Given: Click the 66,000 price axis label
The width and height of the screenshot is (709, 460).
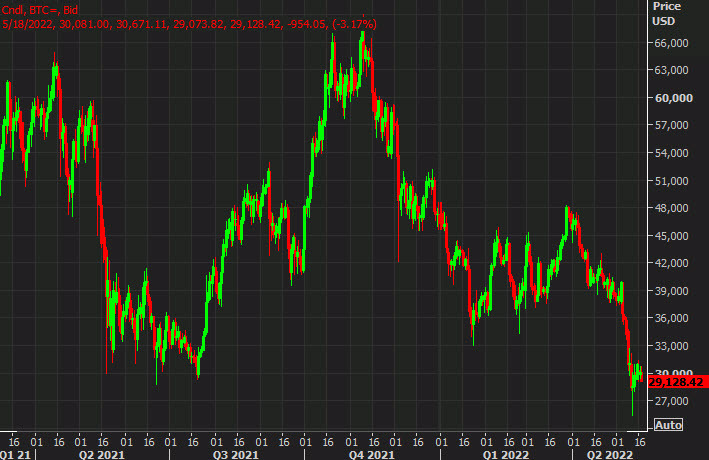Looking at the screenshot, I should click(x=672, y=43).
